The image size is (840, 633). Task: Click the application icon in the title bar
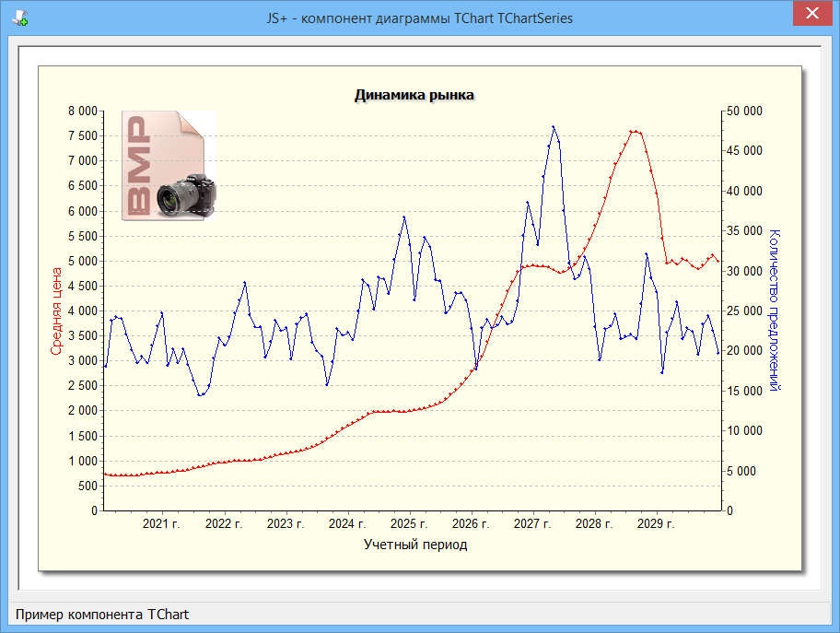pyautogui.click(x=18, y=18)
